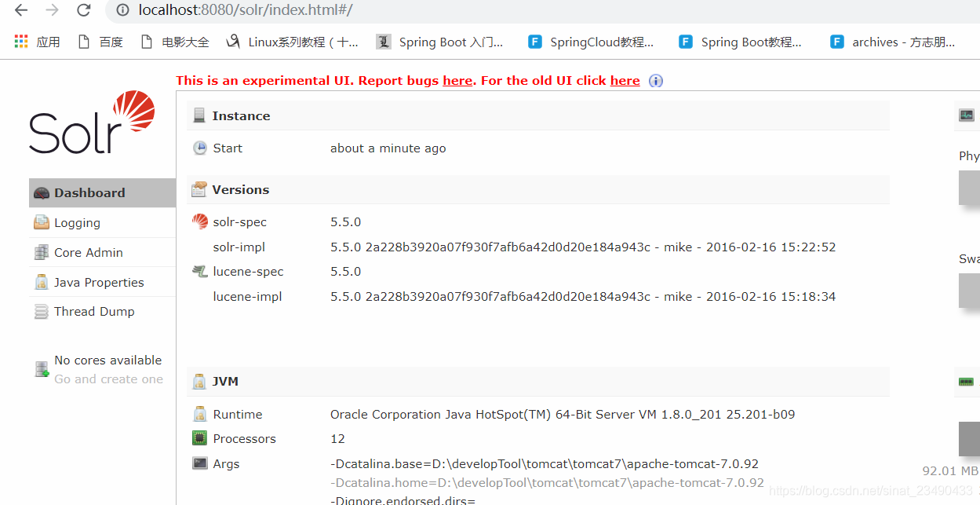Click the site info icon in address bar
The height and width of the screenshot is (505, 980).
pos(122,10)
